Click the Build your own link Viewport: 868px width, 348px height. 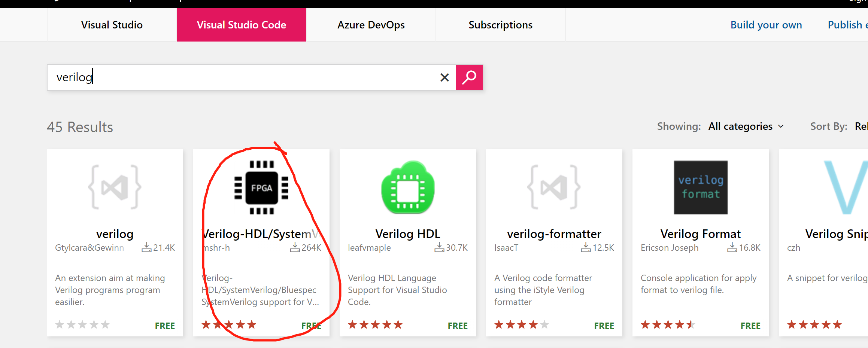click(x=766, y=25)
